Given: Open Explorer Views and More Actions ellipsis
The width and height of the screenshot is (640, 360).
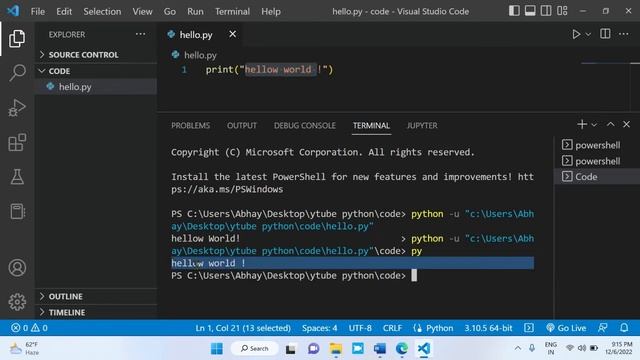Looking at the screenshot, I should [140, 34].
